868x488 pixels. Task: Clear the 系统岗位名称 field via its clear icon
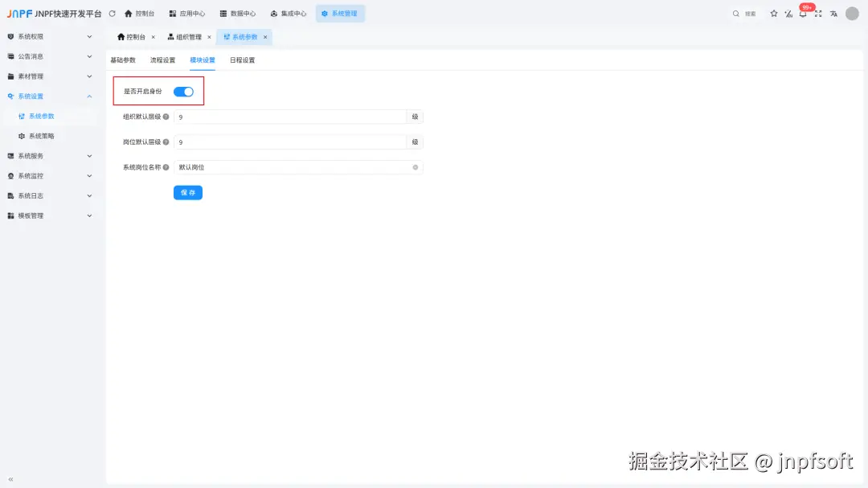click(x=415, y=167)
